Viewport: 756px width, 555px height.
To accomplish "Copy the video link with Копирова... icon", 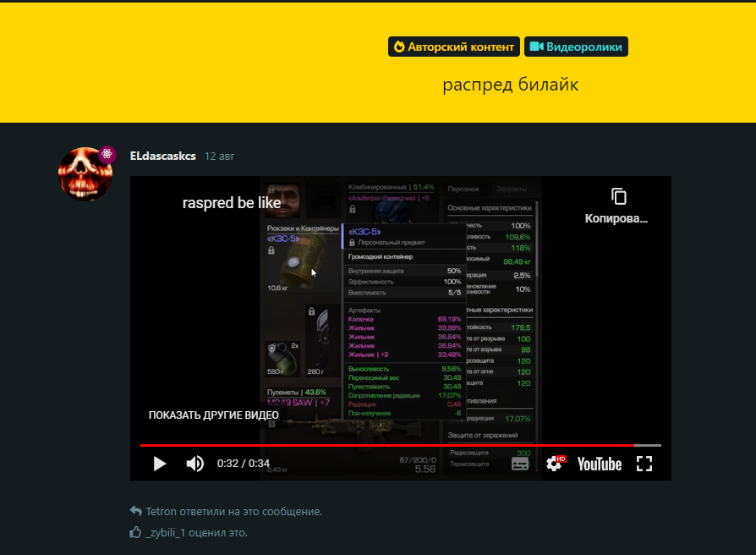I will tap(616, 206).
